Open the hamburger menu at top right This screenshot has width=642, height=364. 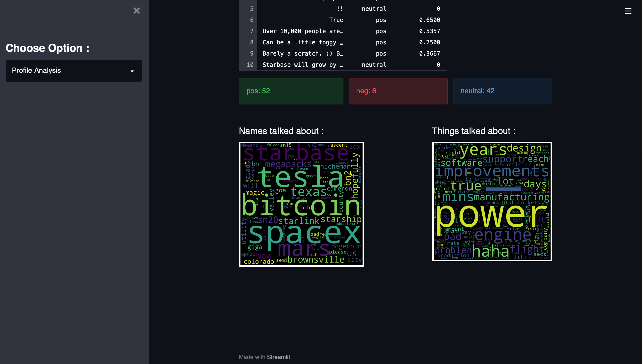click(x=628, y=11)
